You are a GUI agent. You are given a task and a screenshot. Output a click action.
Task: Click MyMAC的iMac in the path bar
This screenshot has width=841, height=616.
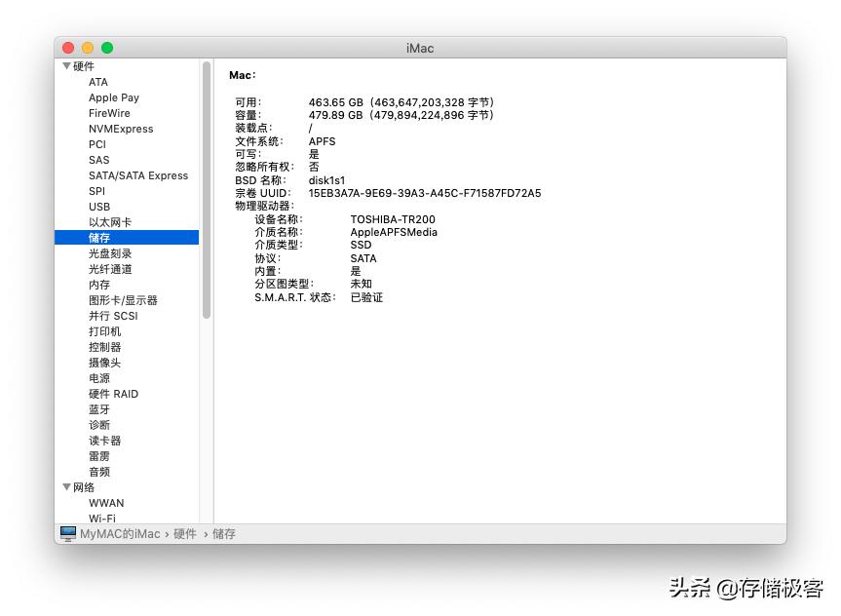[x=120, y=534]
